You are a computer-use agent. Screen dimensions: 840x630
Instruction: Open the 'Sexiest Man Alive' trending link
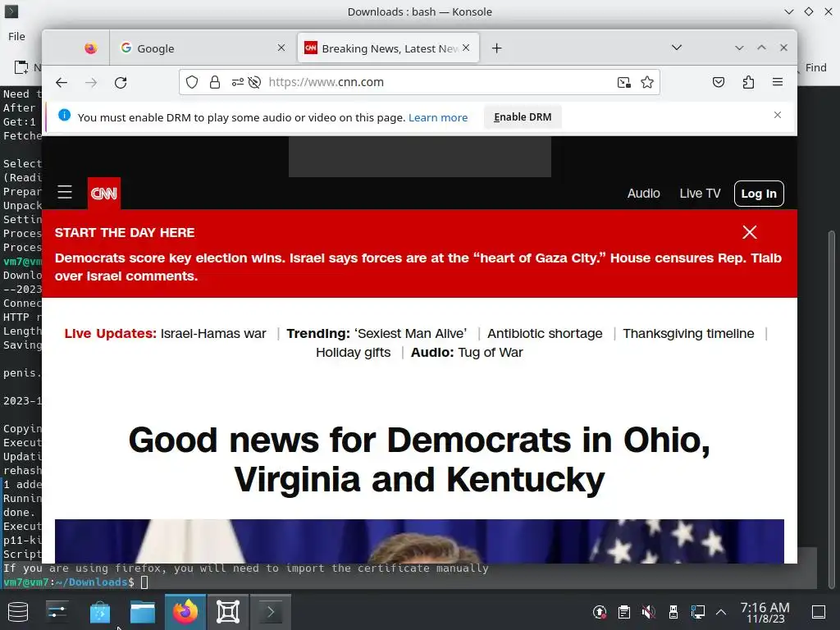pyautogui.click(x=410, y=333)
